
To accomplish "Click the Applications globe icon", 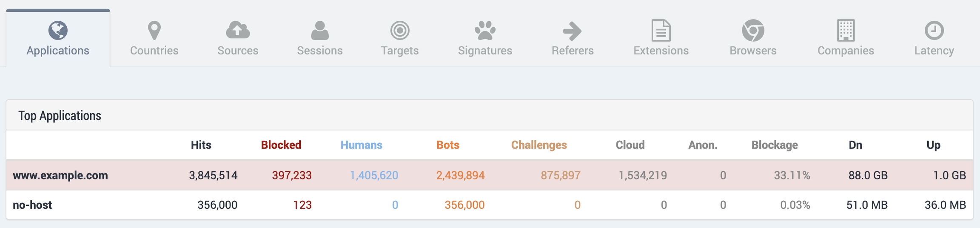I will [58, 30].
